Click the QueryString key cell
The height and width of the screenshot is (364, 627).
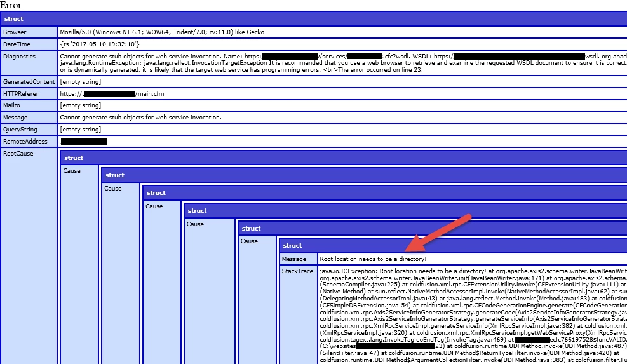pyautogui.click(x=29, y=129)
